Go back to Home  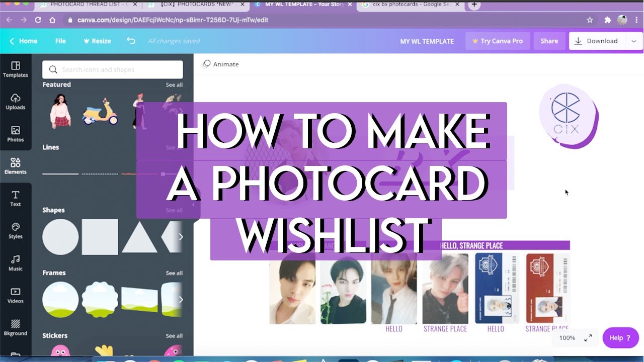pyautogui.click(x=23, y=41)
